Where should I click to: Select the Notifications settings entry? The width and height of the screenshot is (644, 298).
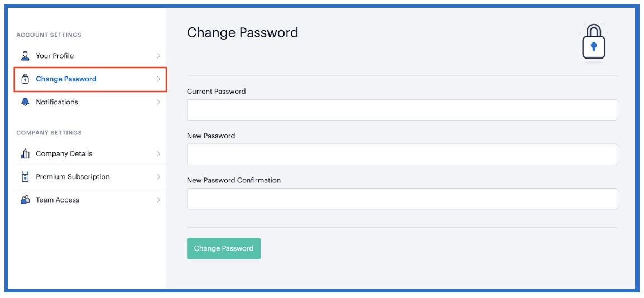click(x=90, y=102)
